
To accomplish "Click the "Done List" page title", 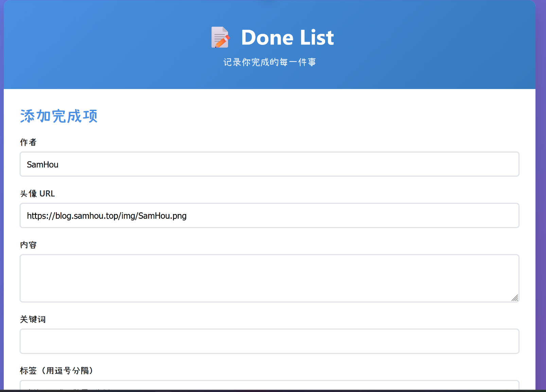I will (x=287, y=37).
